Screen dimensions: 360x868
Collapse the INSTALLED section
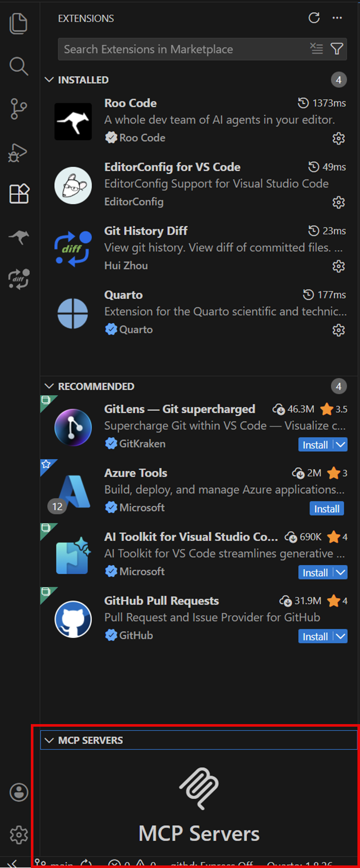coord(49,80)
